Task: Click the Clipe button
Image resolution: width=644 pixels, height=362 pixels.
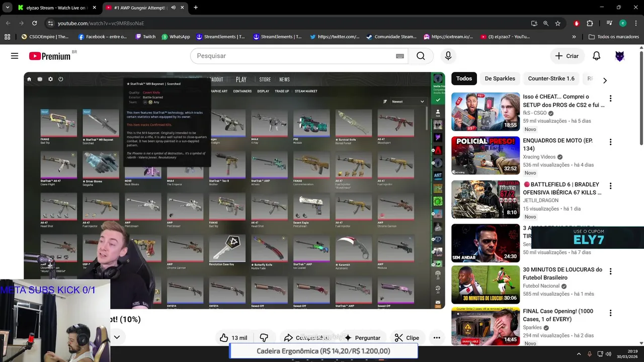Action: tap(407, 338)
